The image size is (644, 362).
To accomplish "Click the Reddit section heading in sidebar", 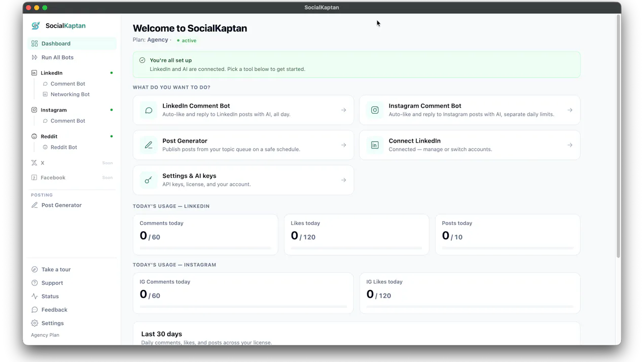I will [x=49, y=136].
